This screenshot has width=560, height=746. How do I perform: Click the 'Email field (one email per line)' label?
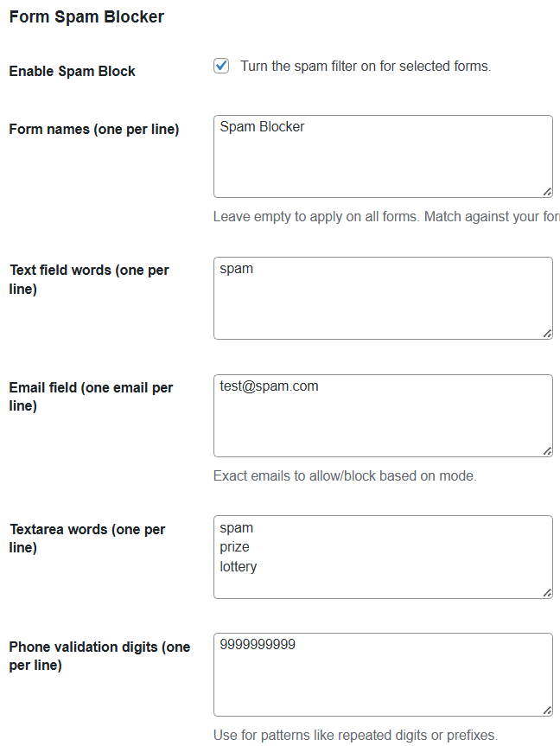pyautogui.click(x=91, y=396)
